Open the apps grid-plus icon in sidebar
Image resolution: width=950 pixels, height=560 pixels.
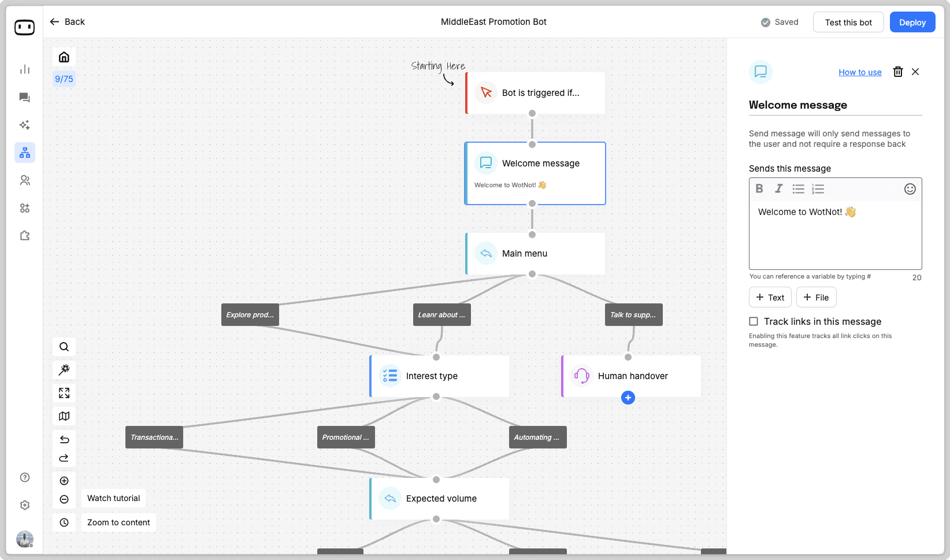coord(25,208)
